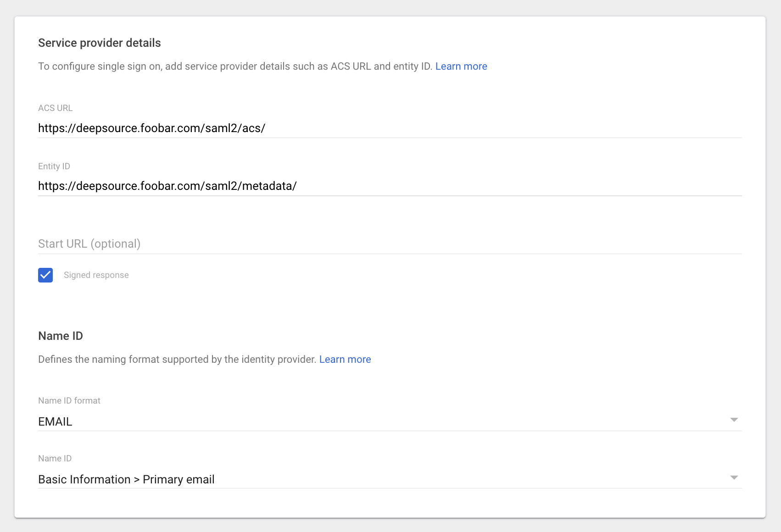Select the EMAIL value in Name ID format
This screenshot has height=532, width=781.
coord(56,421)
